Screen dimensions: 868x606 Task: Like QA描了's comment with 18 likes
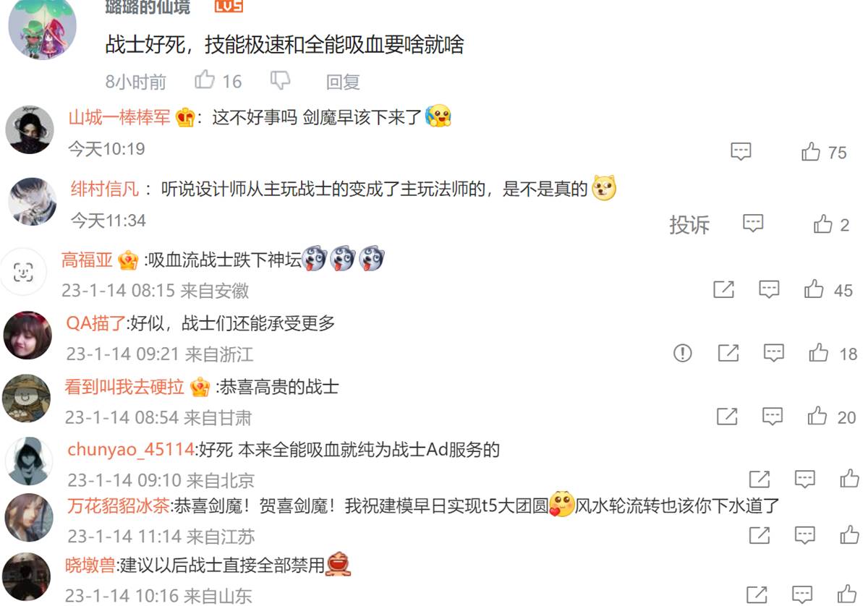819,353
